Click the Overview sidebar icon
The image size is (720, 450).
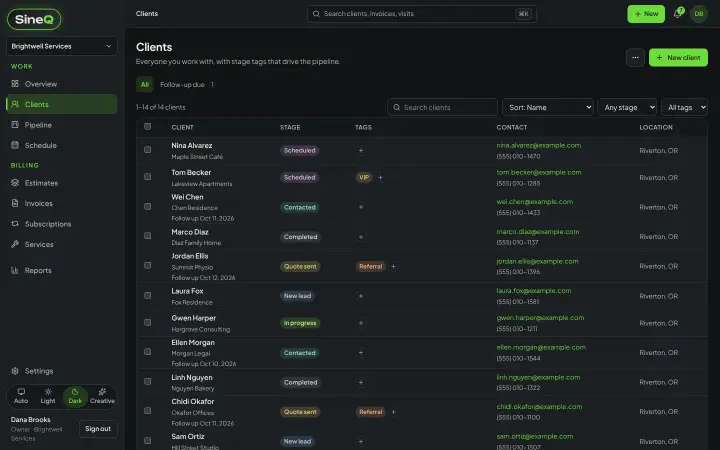pos(15,84)
